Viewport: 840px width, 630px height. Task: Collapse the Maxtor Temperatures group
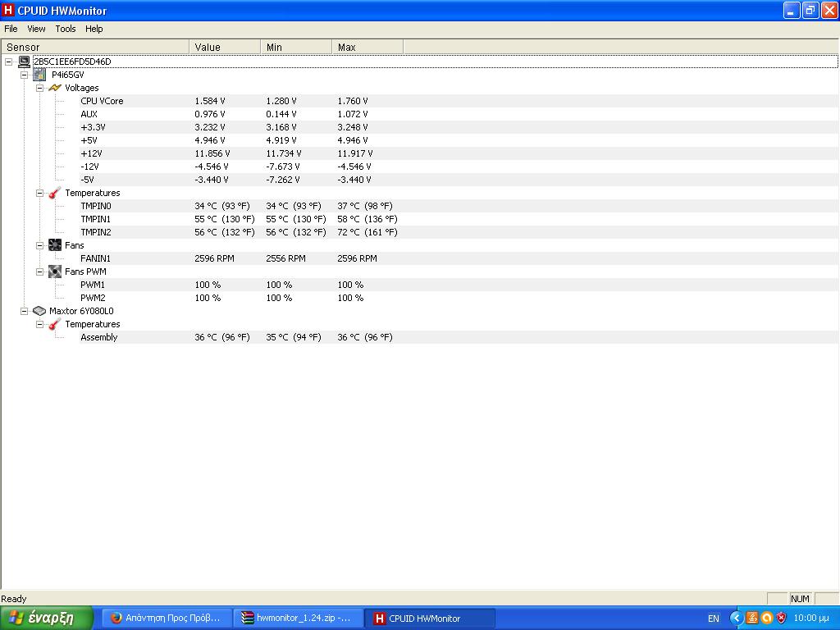[x=39, y=324]
